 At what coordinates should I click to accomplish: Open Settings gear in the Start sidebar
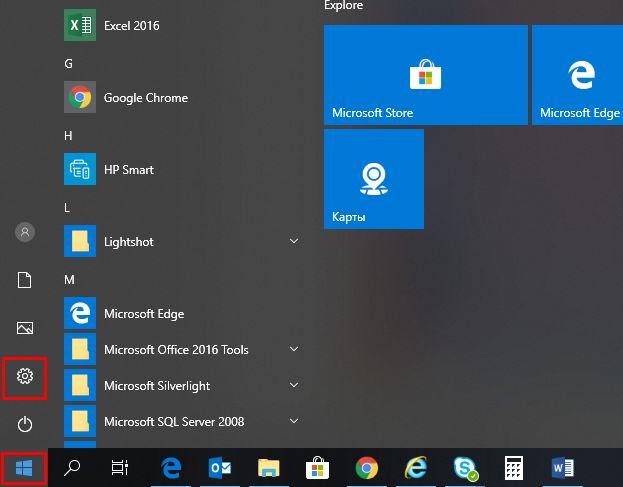click(x=25, y=376)
